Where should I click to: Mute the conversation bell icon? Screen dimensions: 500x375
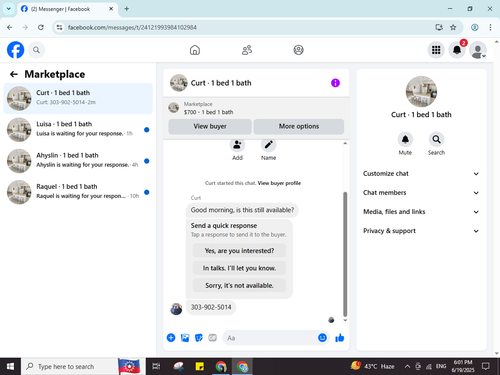[405, 139]
